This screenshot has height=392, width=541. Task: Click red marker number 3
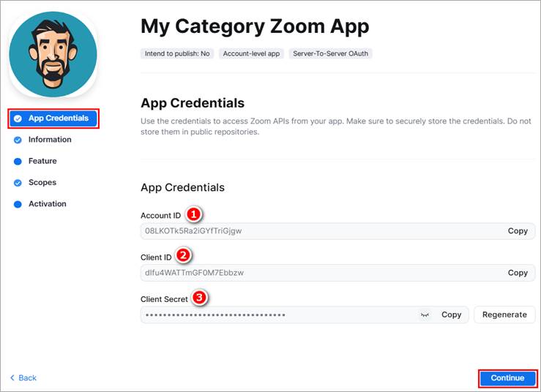pos(199,297)
